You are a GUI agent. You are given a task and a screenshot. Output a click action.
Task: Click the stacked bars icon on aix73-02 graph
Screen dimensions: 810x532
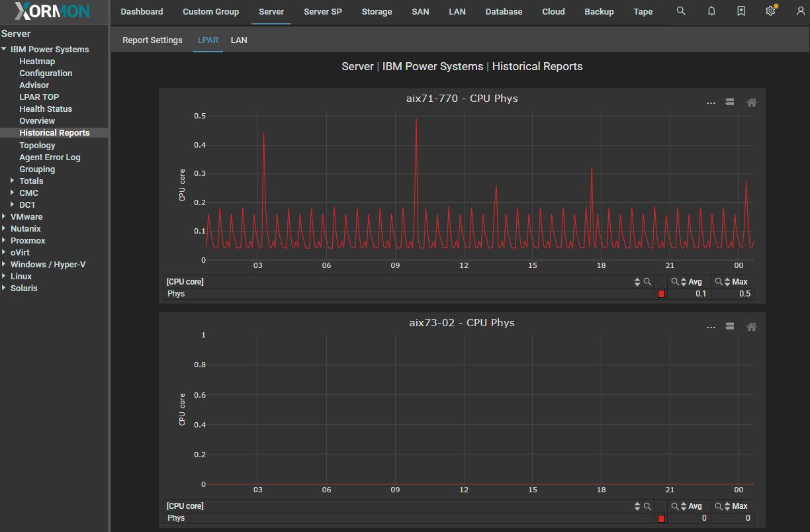[x=730, y=326]
